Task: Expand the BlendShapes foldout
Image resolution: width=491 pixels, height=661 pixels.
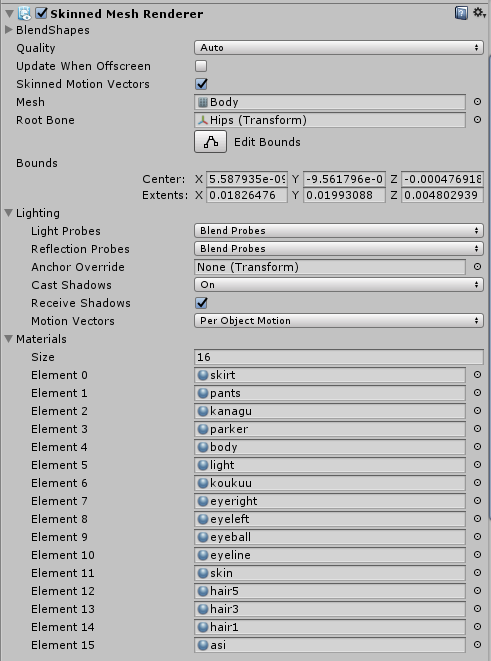Action: pyautogui.click(x=8, y=30)
